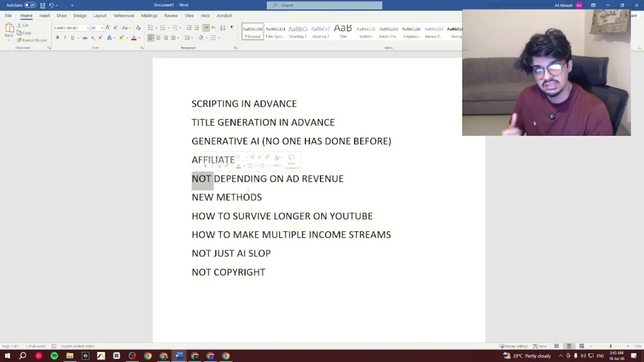Open the Undo history dropdown arrow
The height and width of the screenshot is (362, 644).
tap(56, 5)
